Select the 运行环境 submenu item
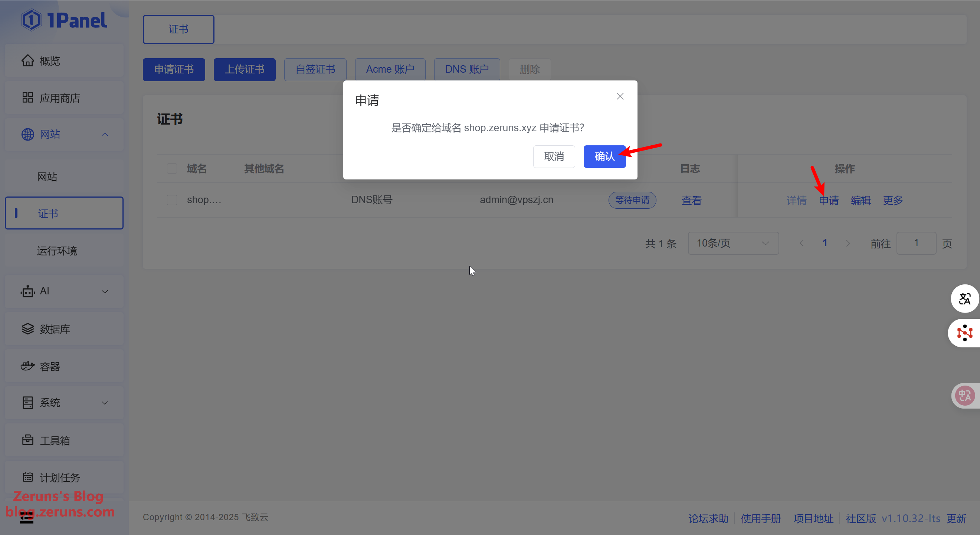This screenshot has height=535, width=980. [57, 251]
